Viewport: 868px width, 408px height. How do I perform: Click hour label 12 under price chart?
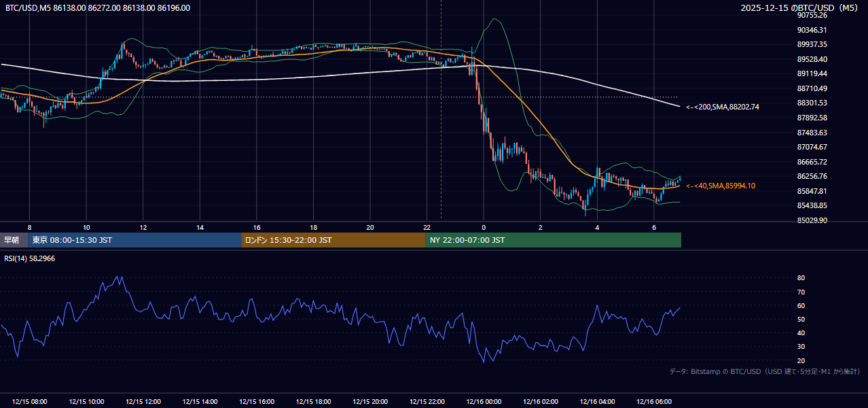point(143,227)
